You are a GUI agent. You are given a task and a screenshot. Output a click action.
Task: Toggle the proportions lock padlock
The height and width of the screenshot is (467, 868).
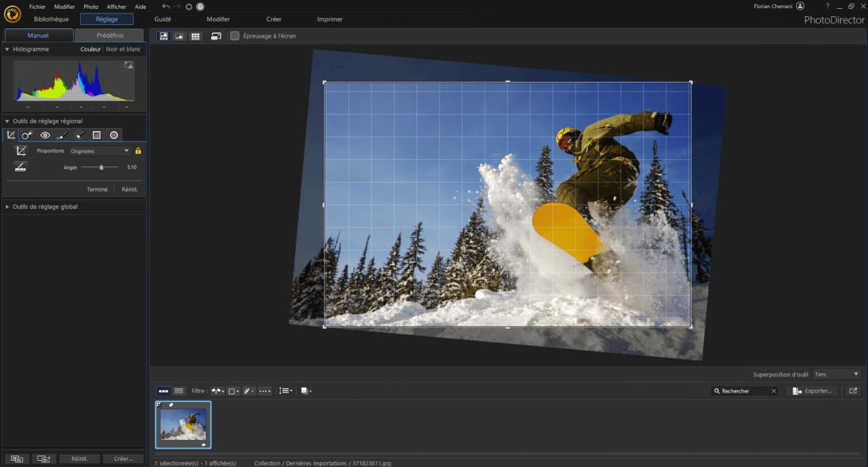(137, 150)
